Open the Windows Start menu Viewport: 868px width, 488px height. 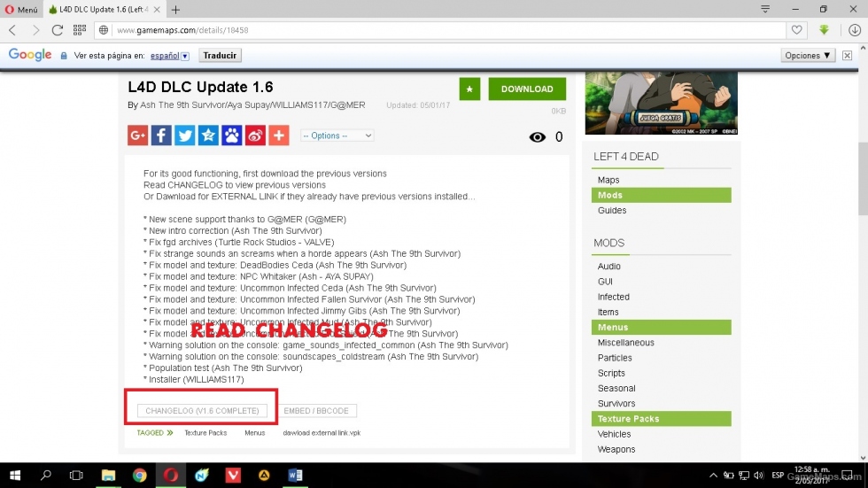[15, 476]
